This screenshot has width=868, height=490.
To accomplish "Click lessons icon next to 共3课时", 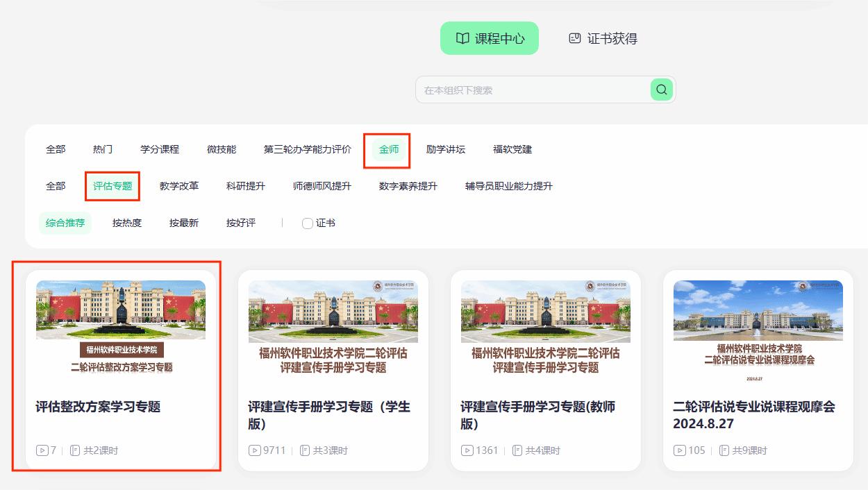I will (305, 450).
